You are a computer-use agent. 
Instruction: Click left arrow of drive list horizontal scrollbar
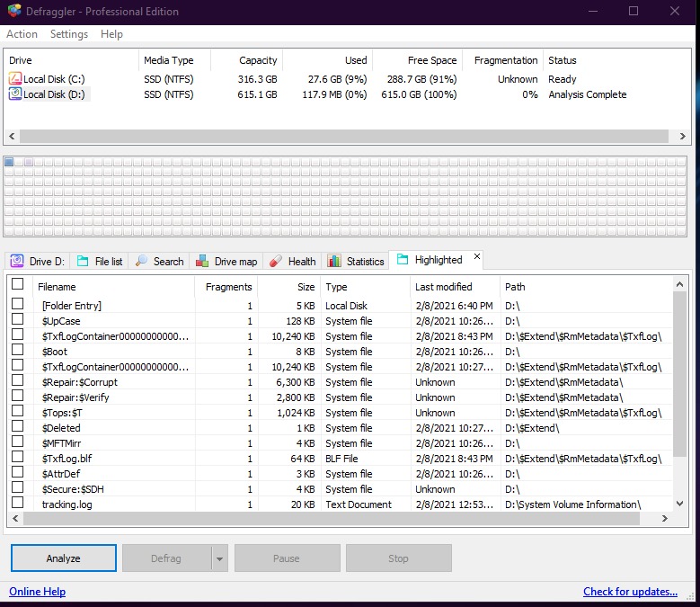coord(12,136)
